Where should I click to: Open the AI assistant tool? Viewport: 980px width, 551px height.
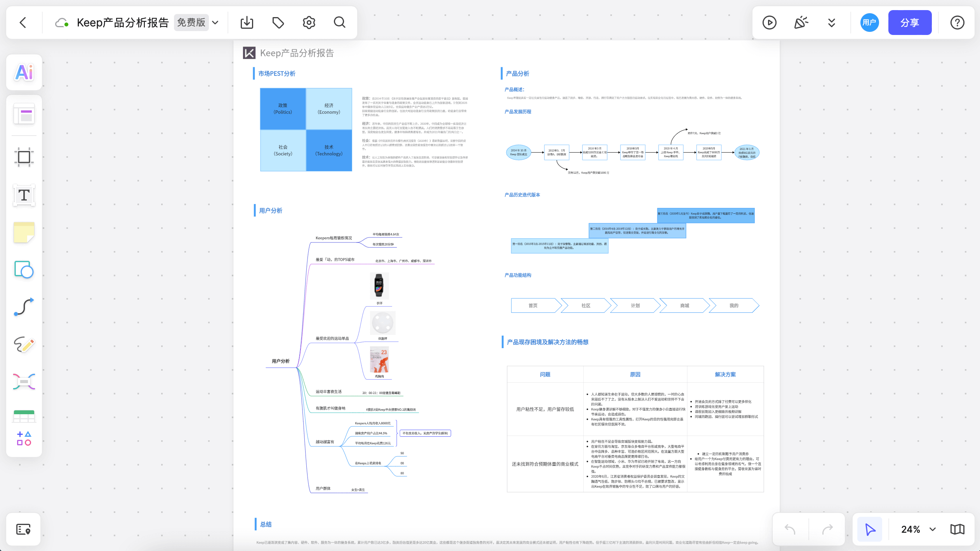[x=24, y=72]
